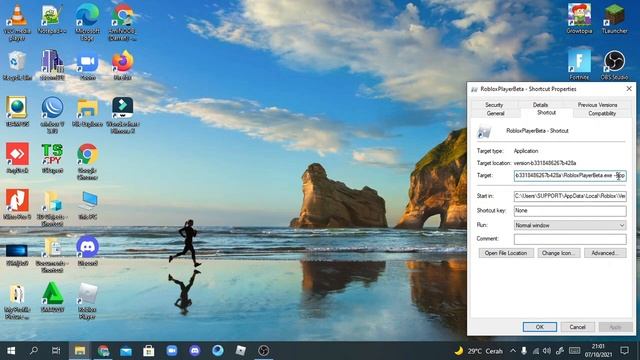640x360 pixels.
Task: Expand the Run Normal window dropdown
Action: [570, 225]
